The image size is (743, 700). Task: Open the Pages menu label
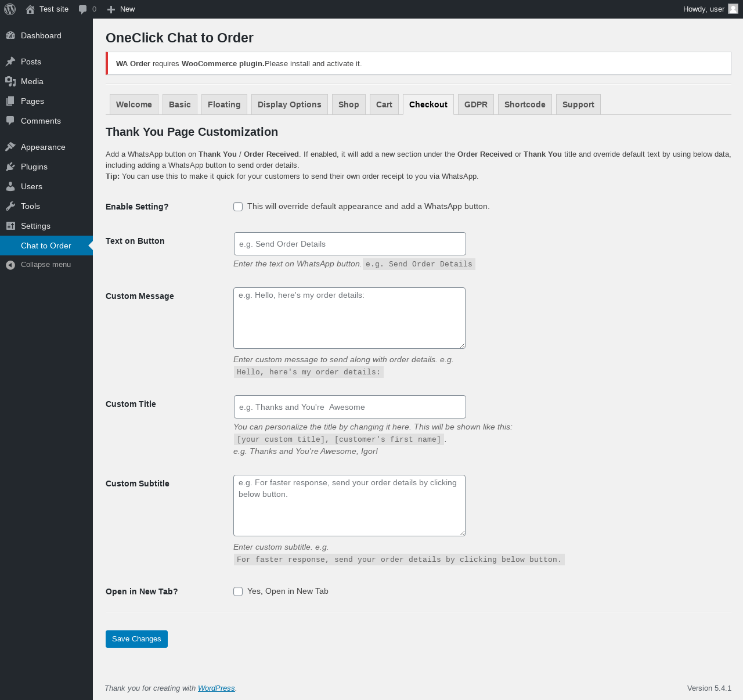[x=33, y=101]
